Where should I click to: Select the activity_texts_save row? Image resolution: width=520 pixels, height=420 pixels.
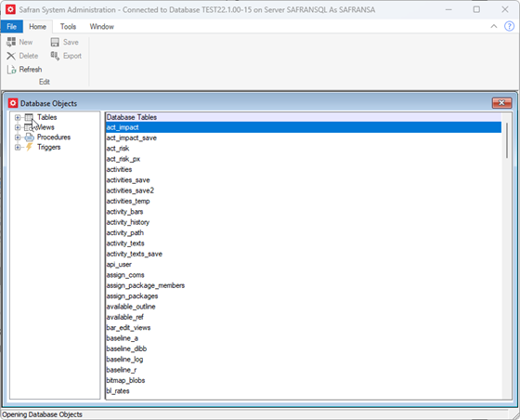pos(303,254)
